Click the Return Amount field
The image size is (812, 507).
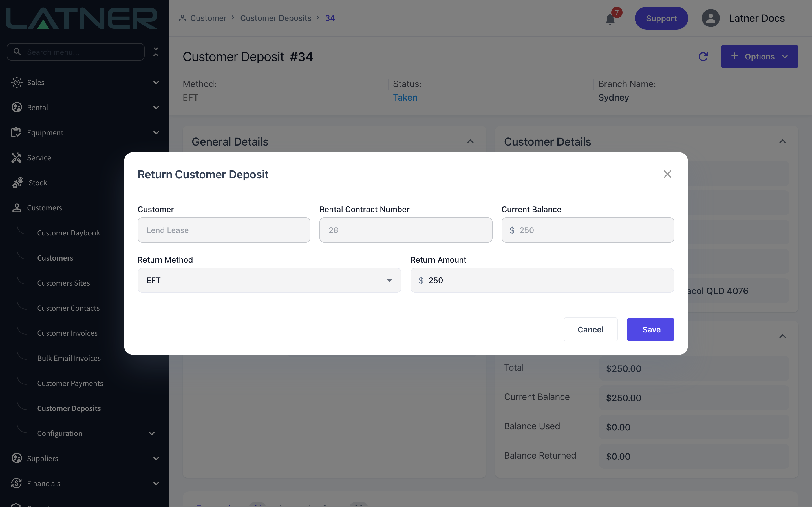tap(542, 280)
